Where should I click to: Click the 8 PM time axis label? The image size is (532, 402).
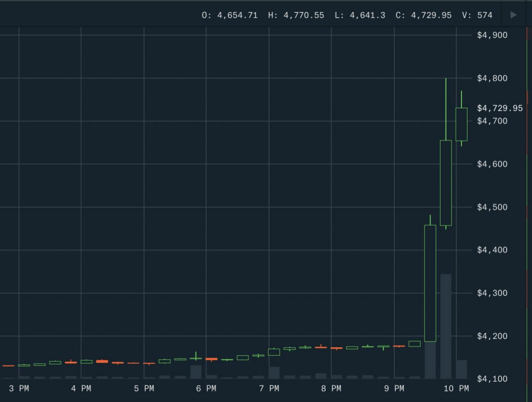pos(331,388)
